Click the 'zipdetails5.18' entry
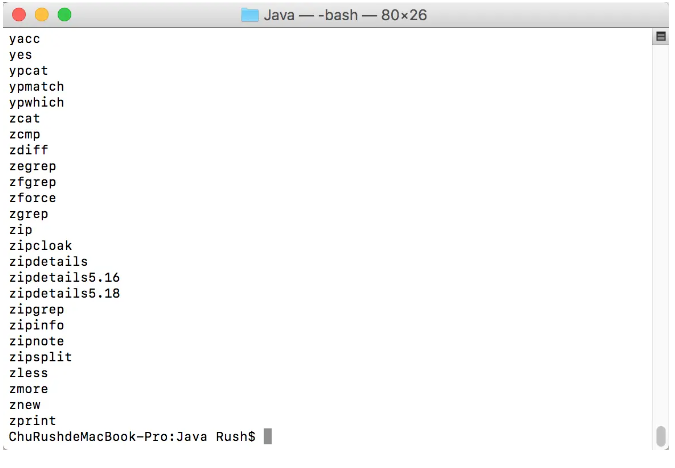This screenshot has width=675, height=468. [x=64, y=293]
